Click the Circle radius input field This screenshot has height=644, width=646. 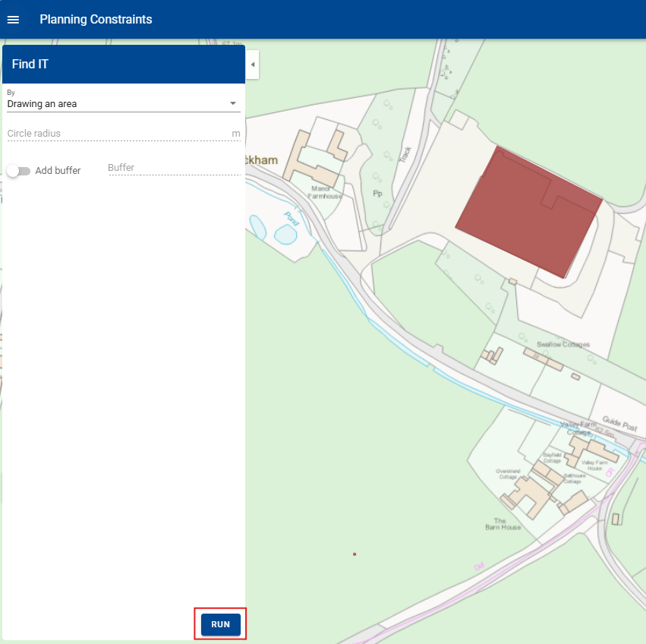coord(118,134)
